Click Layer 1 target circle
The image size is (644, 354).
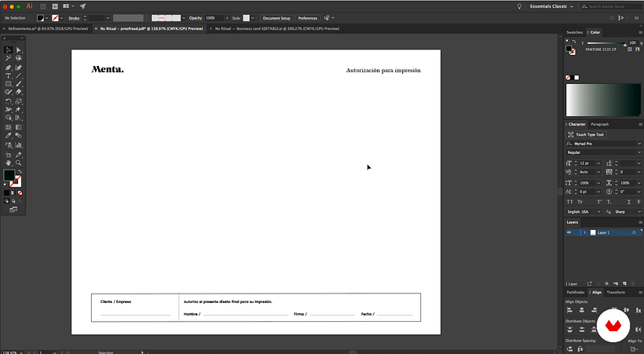634,232
